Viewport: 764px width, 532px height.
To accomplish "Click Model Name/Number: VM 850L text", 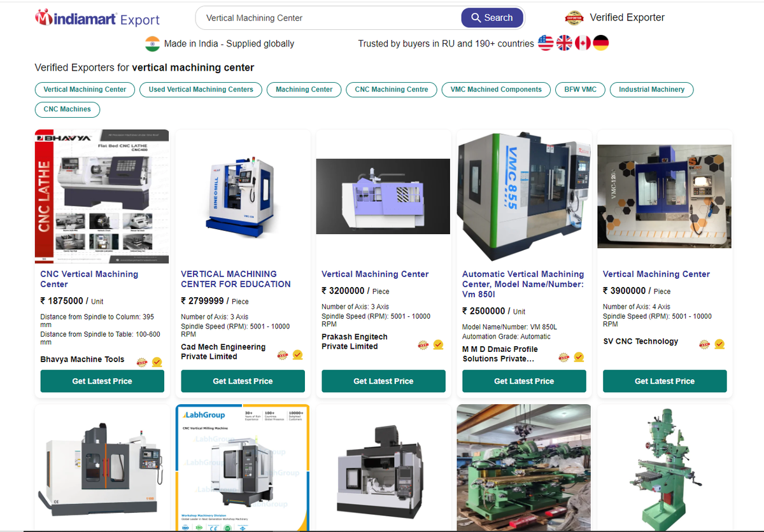I will tap(510, 327).
